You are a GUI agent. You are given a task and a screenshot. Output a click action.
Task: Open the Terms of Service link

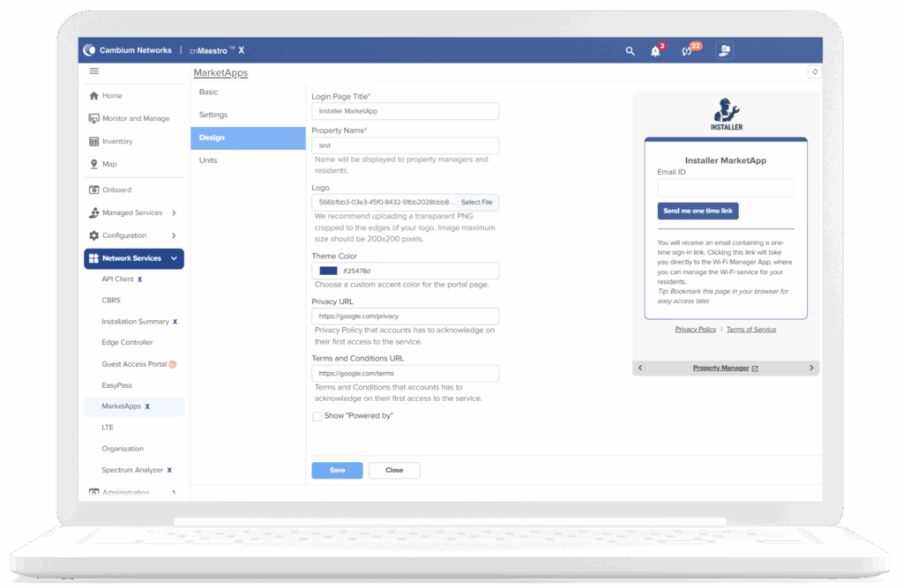751,330
